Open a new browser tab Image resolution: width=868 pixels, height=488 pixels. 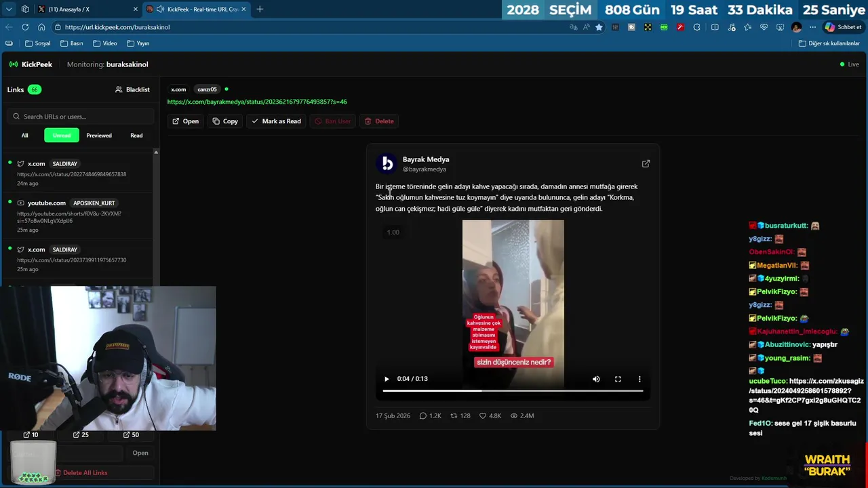[x=260, y=9]
